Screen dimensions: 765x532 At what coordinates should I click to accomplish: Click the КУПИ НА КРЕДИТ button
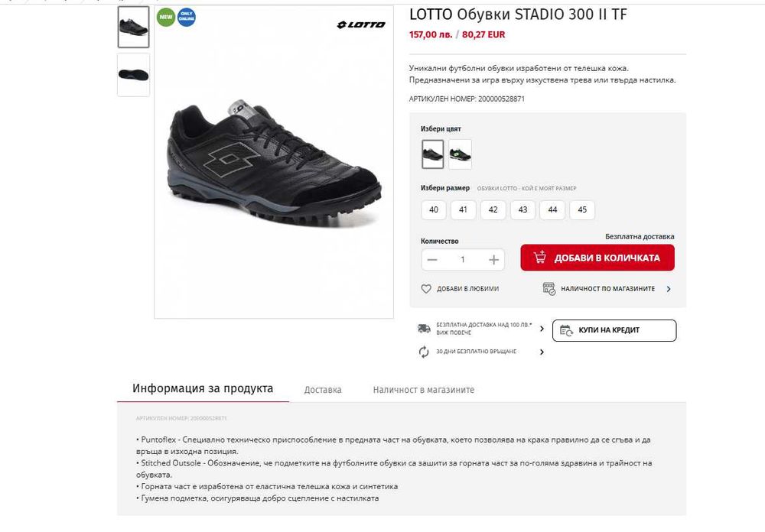pos(614,330)
